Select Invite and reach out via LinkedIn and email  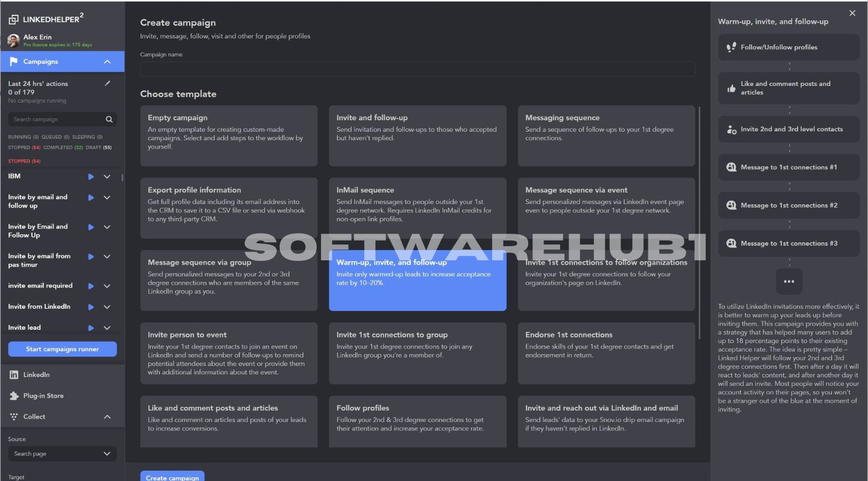[x=606, y=422]
